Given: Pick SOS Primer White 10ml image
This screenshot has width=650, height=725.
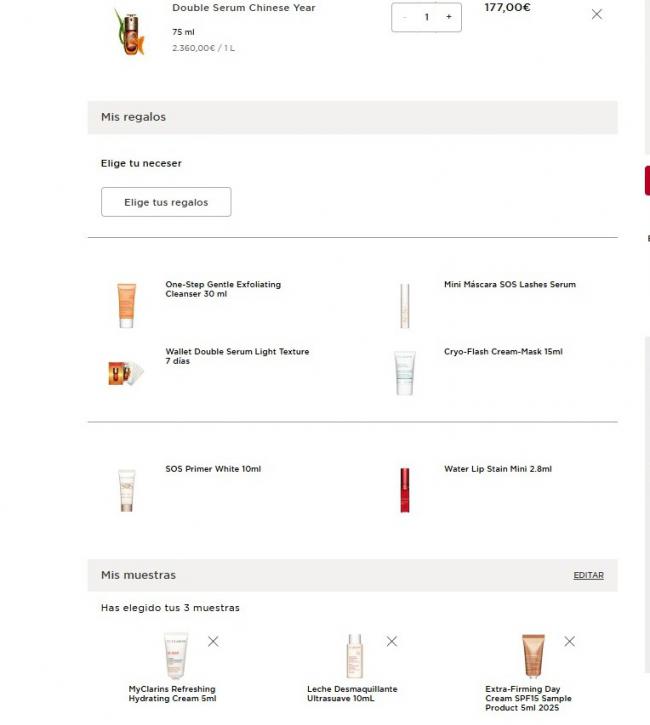Looking at the screenshot, I should pyautogui.click(x=126, y=490).
